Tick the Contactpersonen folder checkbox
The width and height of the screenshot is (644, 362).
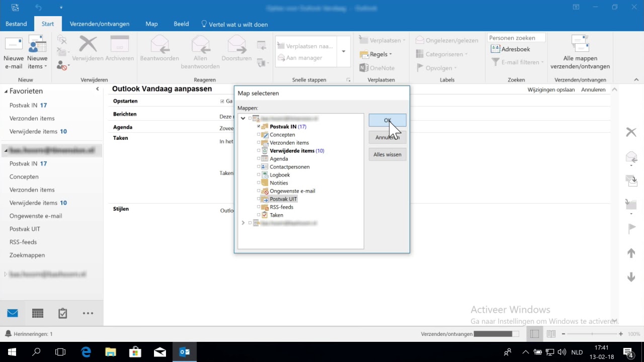(x=259, y=167)
